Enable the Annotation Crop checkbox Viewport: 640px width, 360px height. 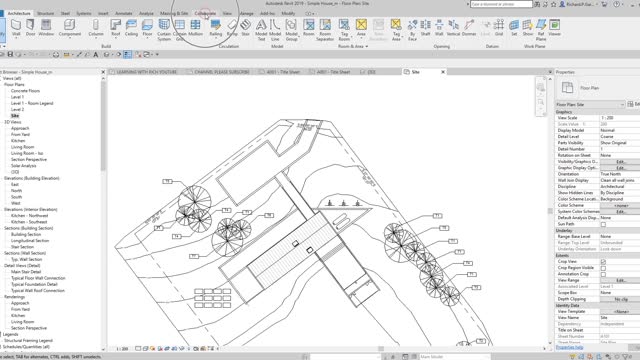603,274
